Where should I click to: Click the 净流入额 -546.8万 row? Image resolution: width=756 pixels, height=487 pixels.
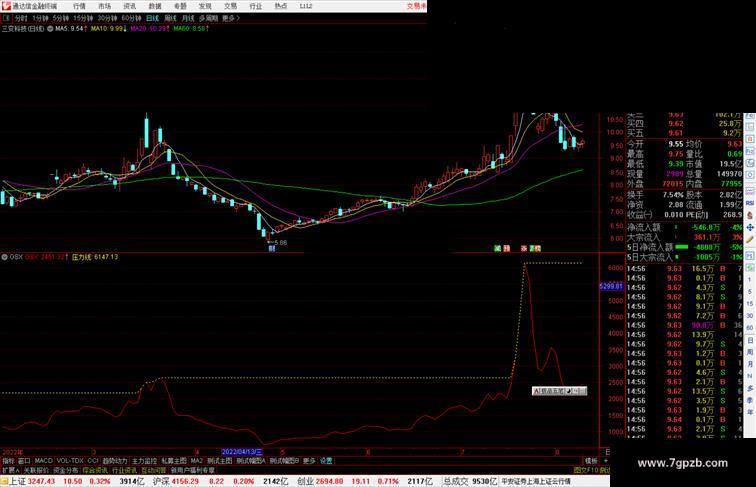point(684,227)
